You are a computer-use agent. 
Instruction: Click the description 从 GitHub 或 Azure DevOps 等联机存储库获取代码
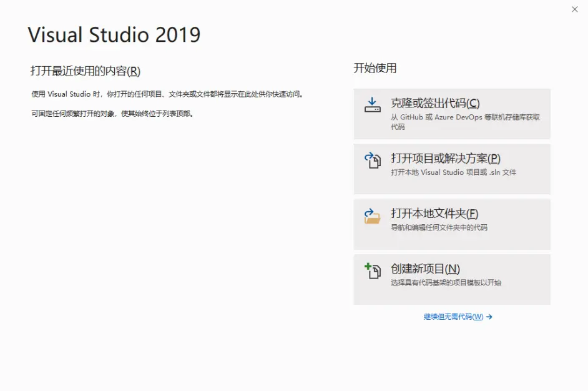(x=465, y=122)
